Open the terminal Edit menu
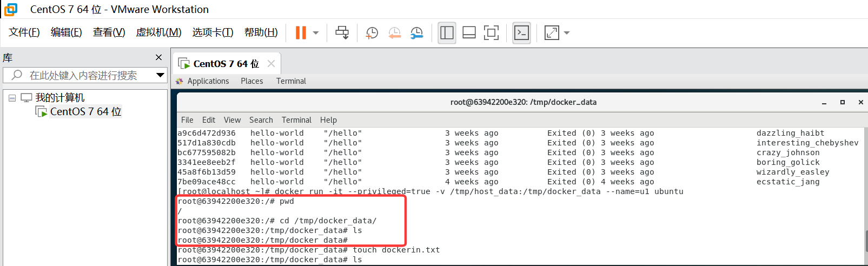Image resolution: width=868 pixels, height=266 pixels. [x=209, y=120]
